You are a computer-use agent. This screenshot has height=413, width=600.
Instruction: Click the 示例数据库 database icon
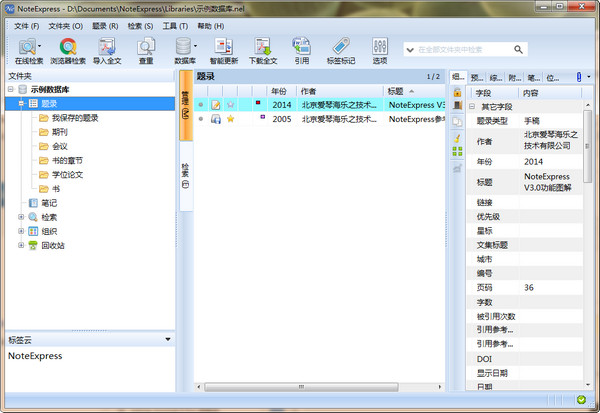pos(23,90)
